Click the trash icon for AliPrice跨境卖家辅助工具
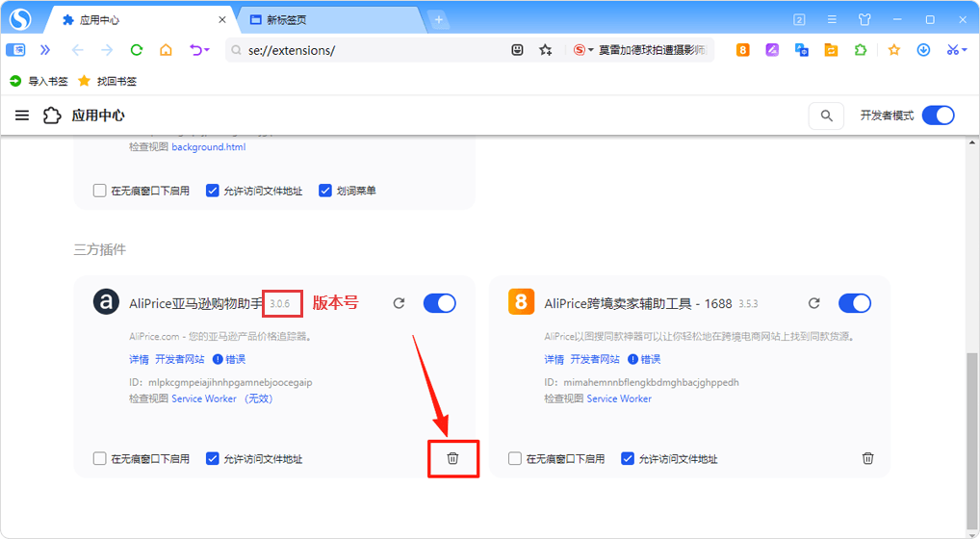The width and height of the screenshot is (980, 539). coord(867,459)
